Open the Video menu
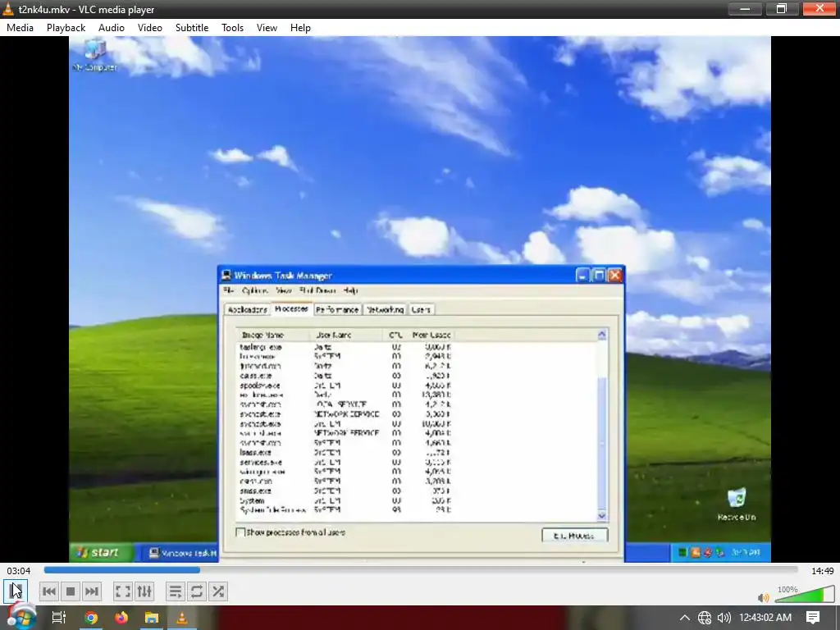The image size is (840, 630). point(150,28)
